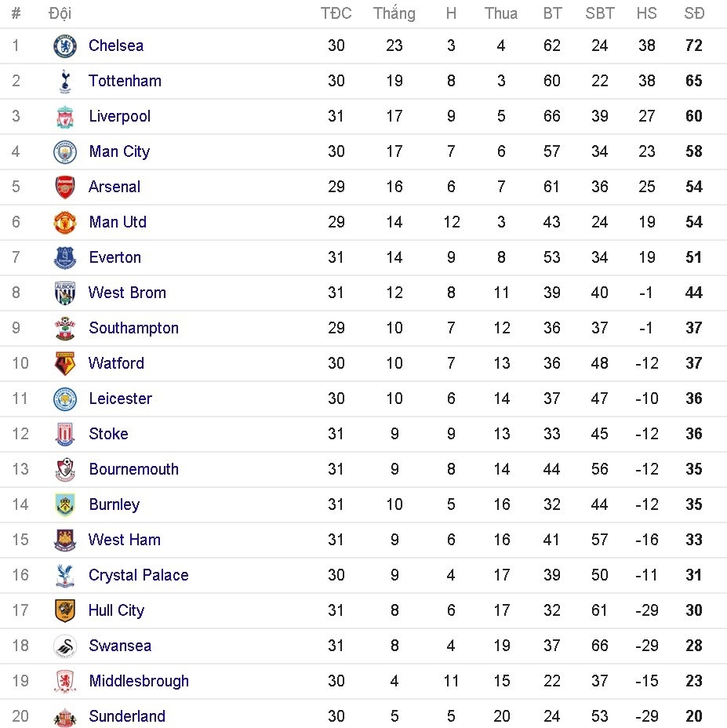Click the Man Utd crest icon

[65, 223]
